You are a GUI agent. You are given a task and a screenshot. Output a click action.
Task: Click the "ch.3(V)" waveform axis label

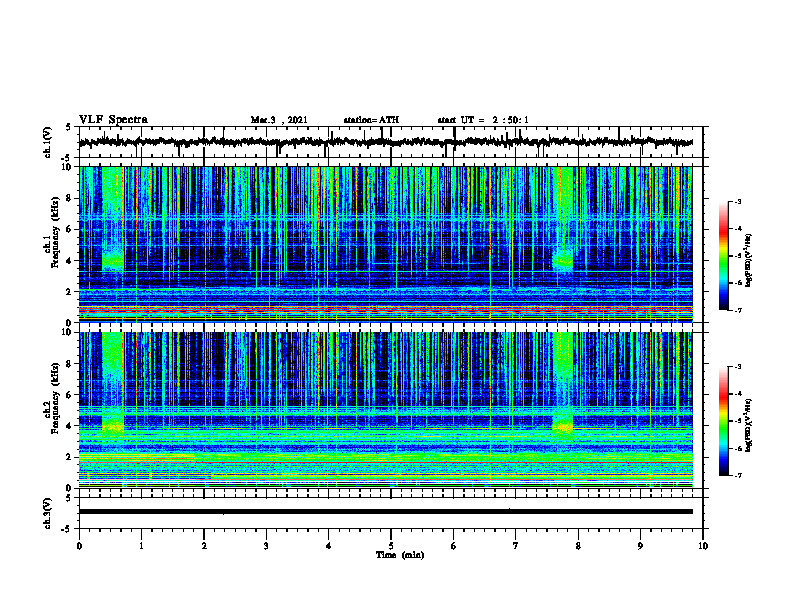click(48, 513)
